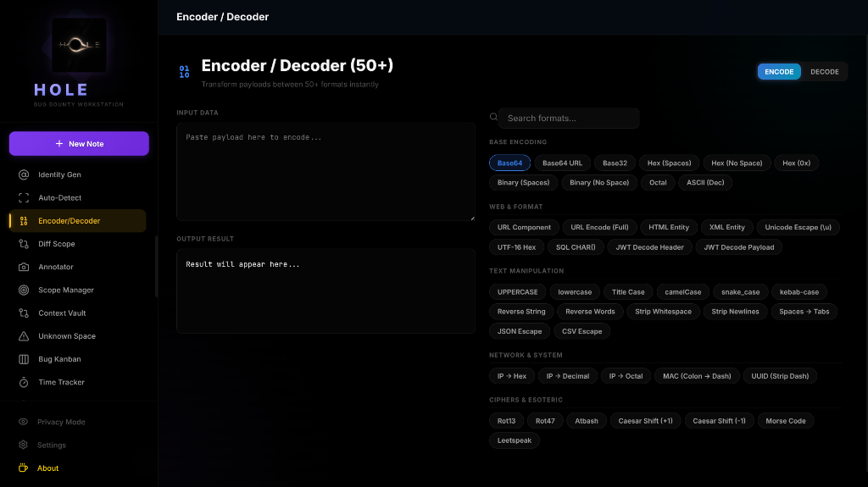Choose Rot13 cipher
This screenshot has width=868, height=487.
click(x=506, y=421)
